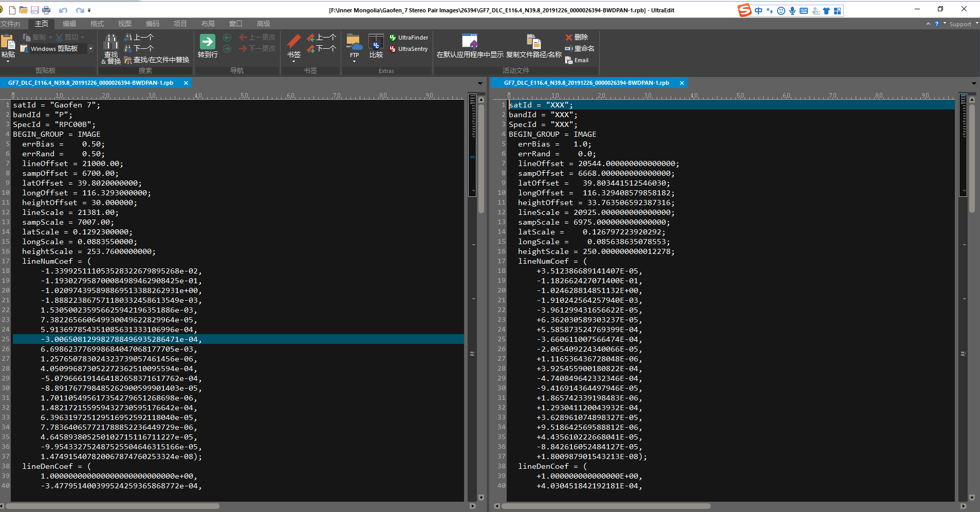The height and width of the screenshot is (512, 980).
Task: Open Sogou soft keyboard icon
Action: 804,11
